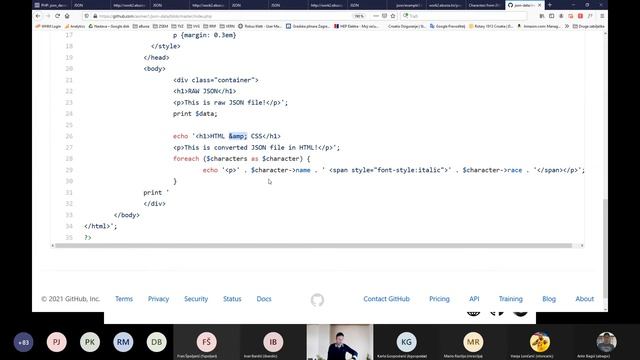Screen dimensions: 640x360
Task: Open the VERN bookmarks folder
Action: click(227, 26)
